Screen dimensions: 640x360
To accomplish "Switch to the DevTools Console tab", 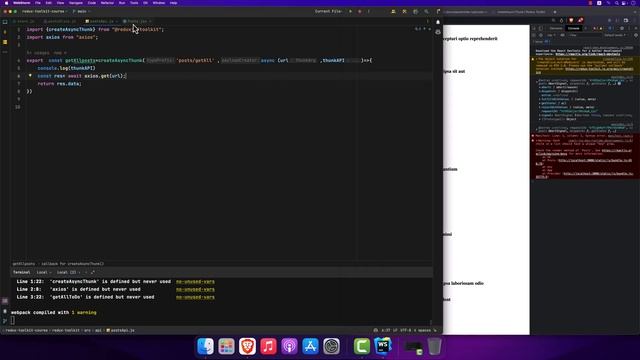I will coord(573,28).
